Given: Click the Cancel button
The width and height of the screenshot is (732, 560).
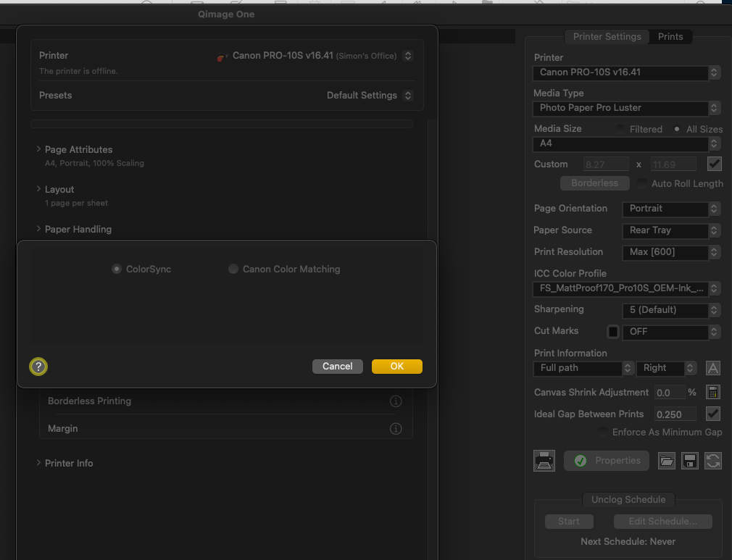Looking at the screenshot, I should click(x=338, y=367).
